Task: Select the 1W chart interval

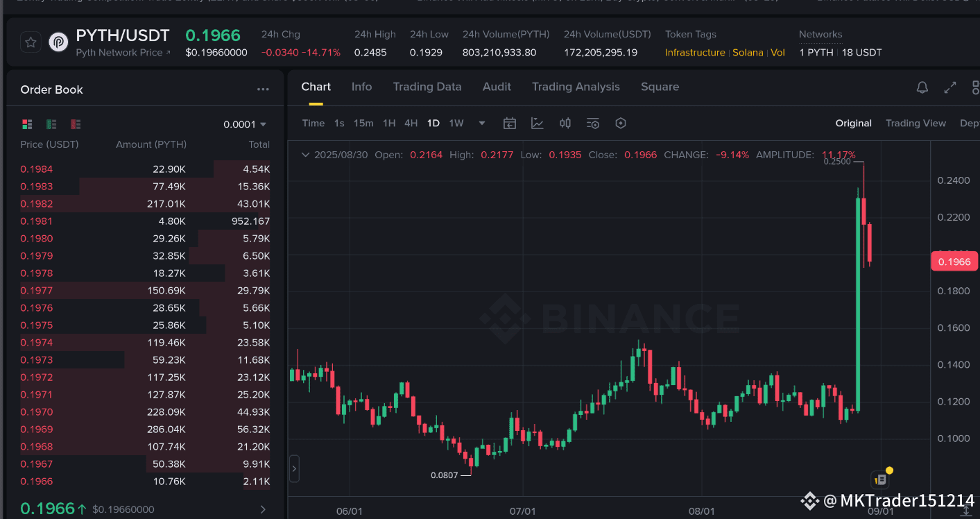Action: click(x=456, y=124)
